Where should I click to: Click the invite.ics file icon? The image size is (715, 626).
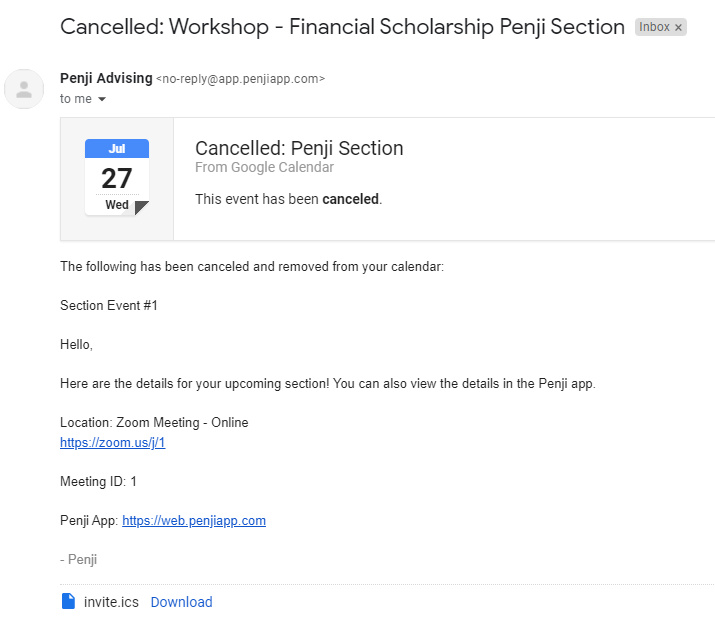point(68,601)
